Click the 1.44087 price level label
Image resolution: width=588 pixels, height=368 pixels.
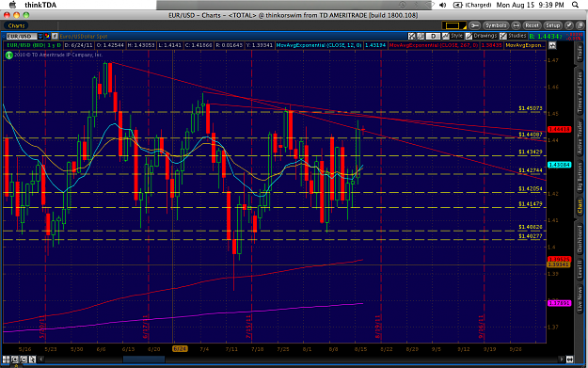(531, 134)
